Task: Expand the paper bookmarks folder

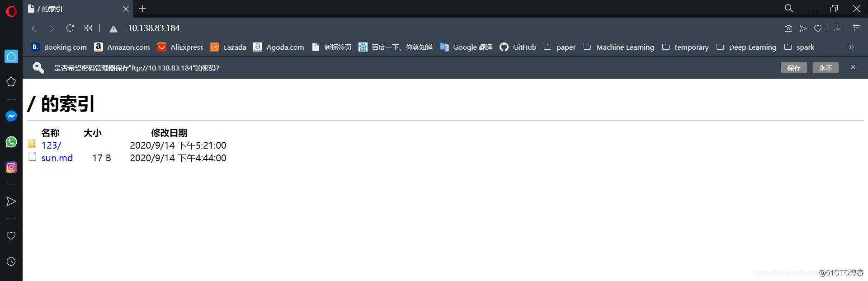Action: pos(560,47)
